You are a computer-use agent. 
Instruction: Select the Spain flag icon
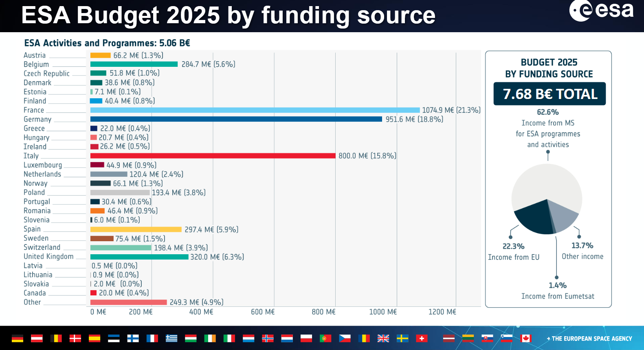95,338
